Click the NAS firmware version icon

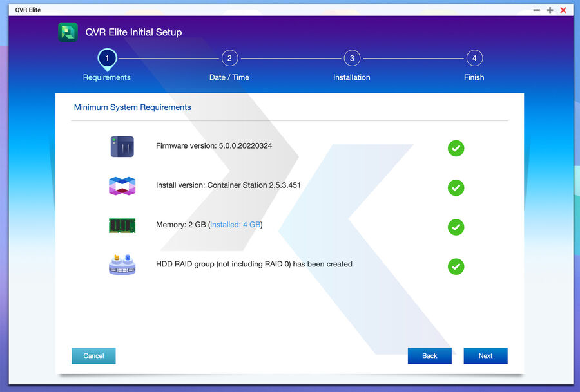pos(122,147)
